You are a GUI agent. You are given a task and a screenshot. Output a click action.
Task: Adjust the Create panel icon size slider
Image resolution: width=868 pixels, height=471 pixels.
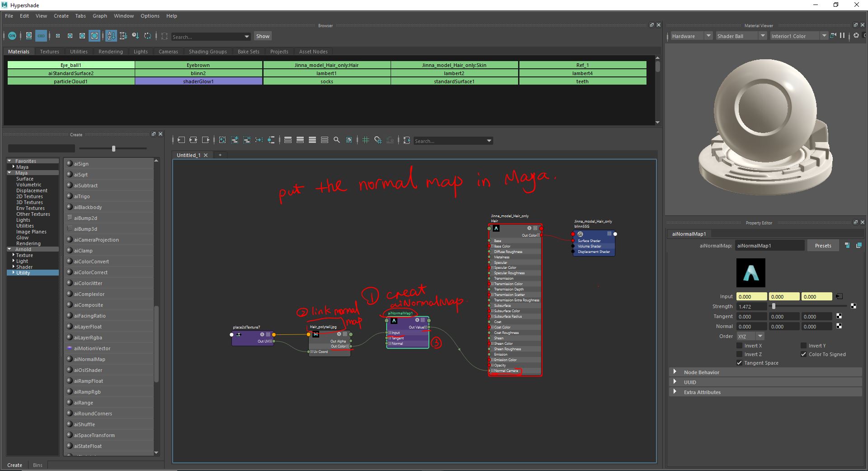[113, 148]
